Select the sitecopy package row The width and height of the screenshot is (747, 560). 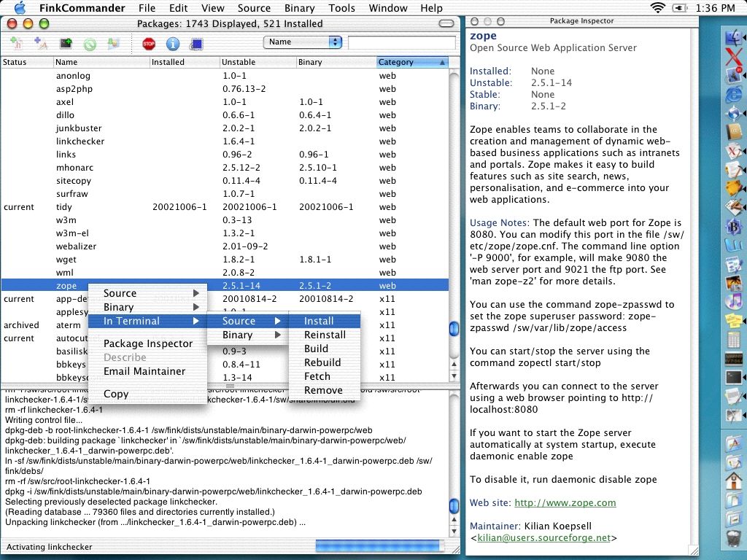point(225,181)
